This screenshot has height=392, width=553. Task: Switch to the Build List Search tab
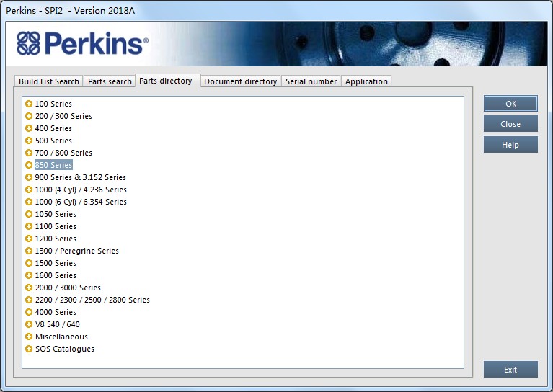(49, 81)
